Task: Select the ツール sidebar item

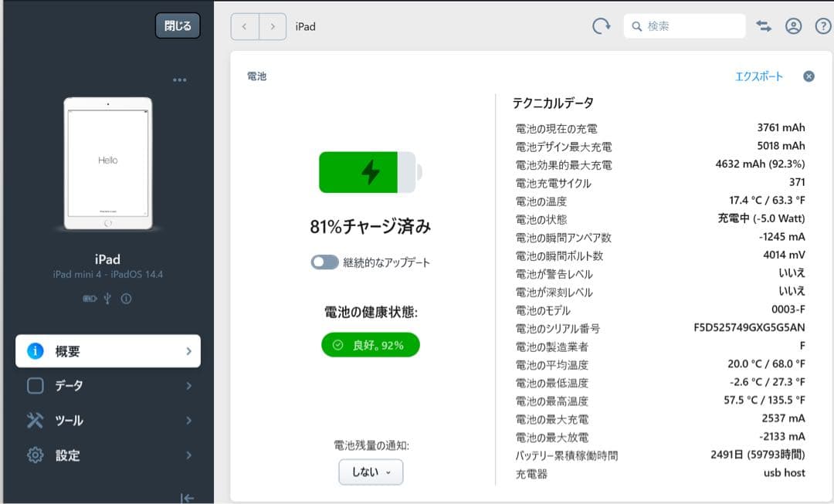Action: (108, 421)
